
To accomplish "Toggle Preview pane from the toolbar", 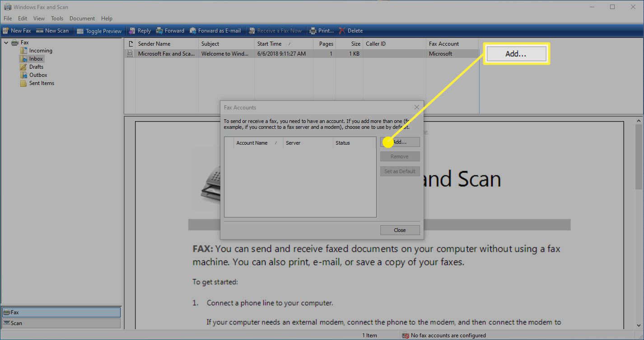I will [x=99, y=31].
